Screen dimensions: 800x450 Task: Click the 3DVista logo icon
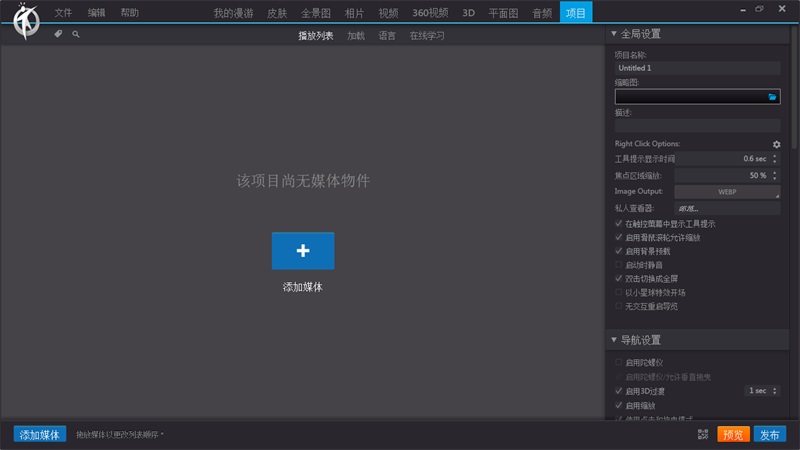tap(26, 21)
